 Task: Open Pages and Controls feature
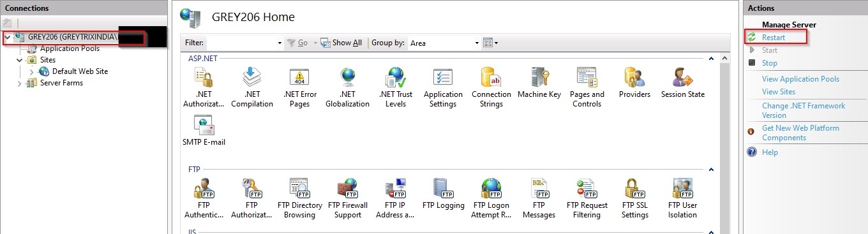587,87
